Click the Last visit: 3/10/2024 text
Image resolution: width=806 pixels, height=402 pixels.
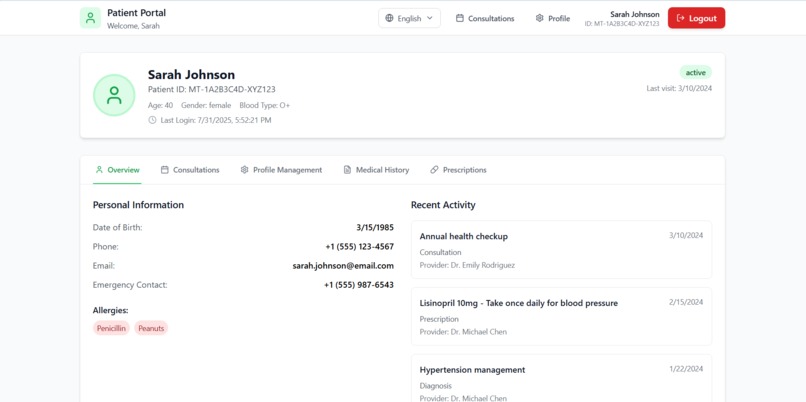[679, 88]
